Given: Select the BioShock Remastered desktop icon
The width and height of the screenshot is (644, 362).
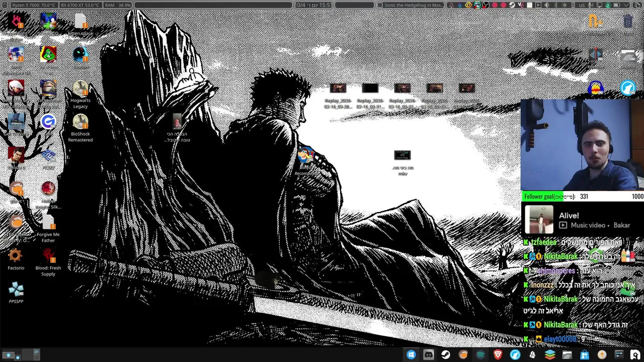Looking at the screenshot, I should pos(80,129).
